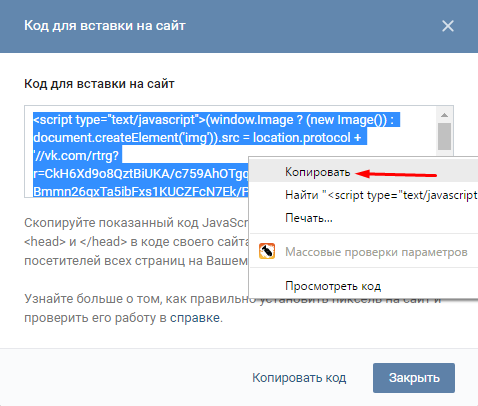Open the справке help link
Viewport: 478px width, 406px height.
[x=195, y=318]
